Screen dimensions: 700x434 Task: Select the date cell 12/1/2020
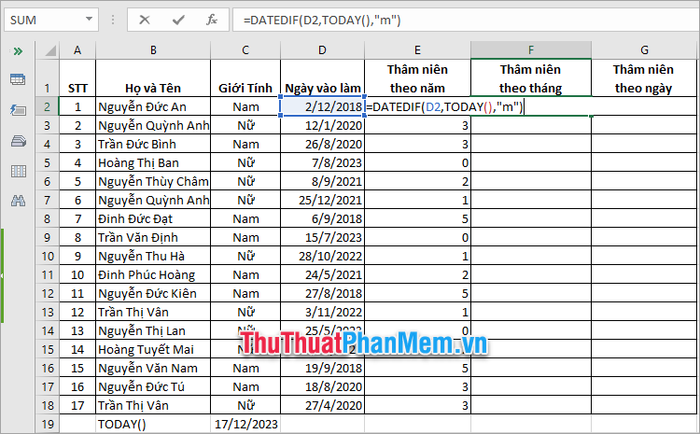tap(322, 125)
